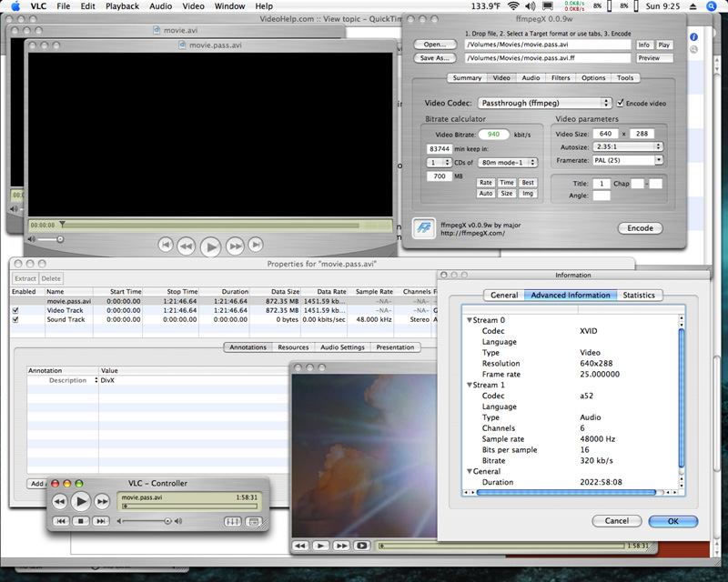Click VLC Controller max volume icon
728x582 pixels.
pyautogui.click(x=178, y=521)
